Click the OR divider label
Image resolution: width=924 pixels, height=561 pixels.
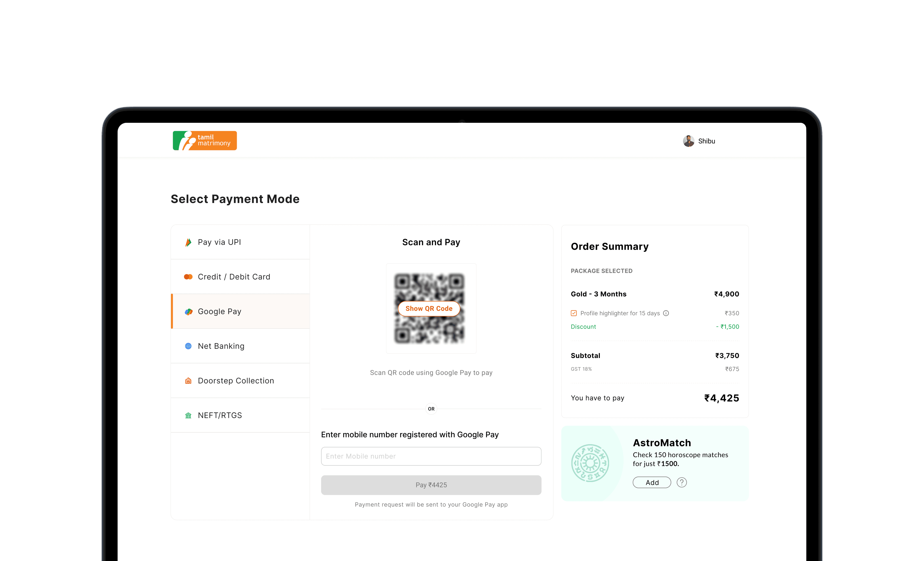431,409
